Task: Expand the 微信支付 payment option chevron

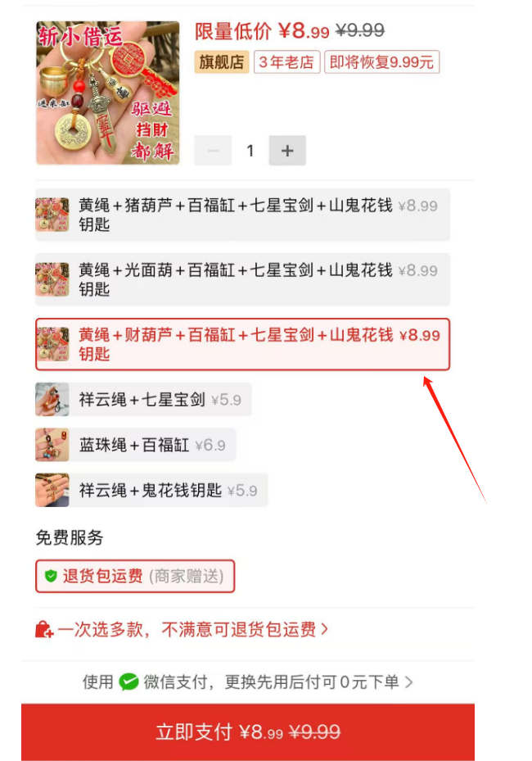Action: [408, 682]
